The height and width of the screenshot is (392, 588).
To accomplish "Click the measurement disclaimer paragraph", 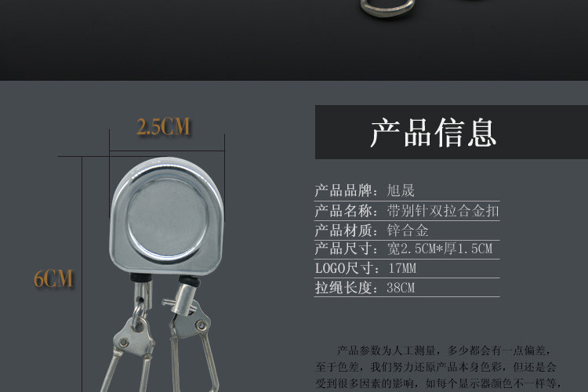I will coord(439,367).
